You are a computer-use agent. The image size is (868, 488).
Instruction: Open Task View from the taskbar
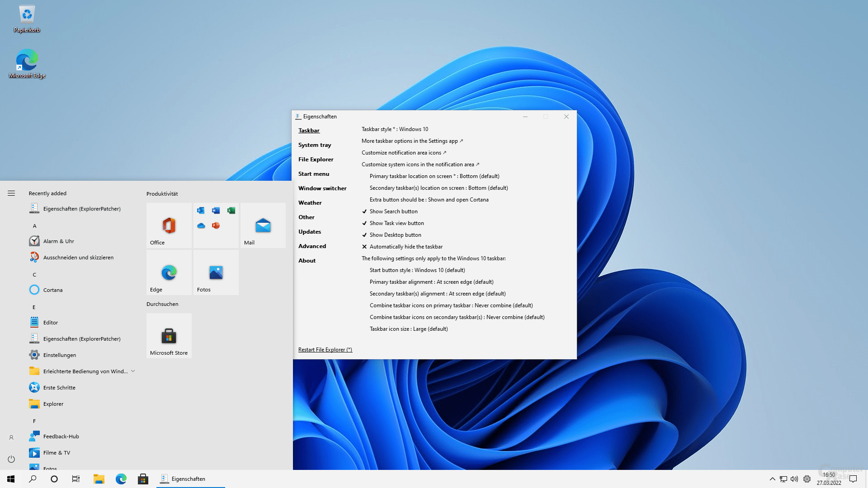(76, 479)
